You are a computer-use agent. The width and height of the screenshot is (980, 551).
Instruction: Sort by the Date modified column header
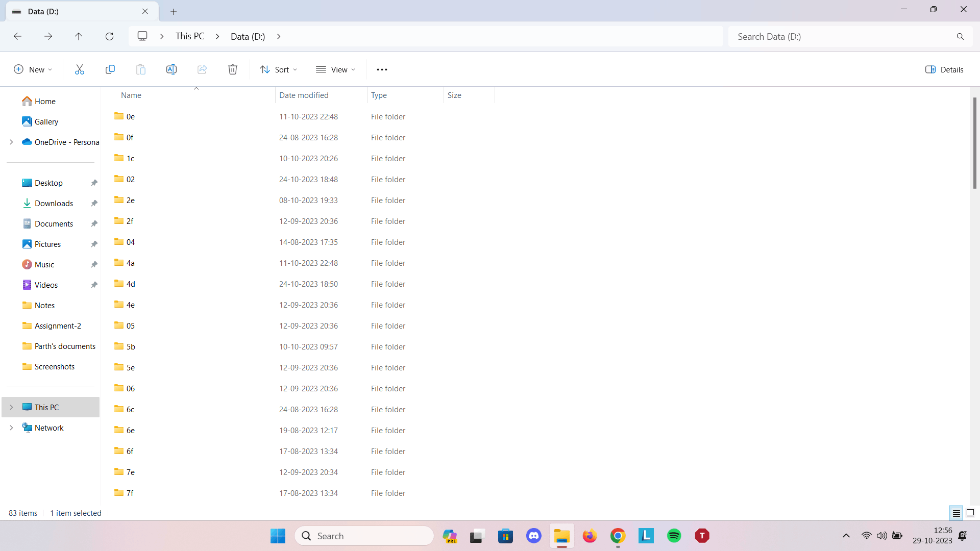point(304,95)
